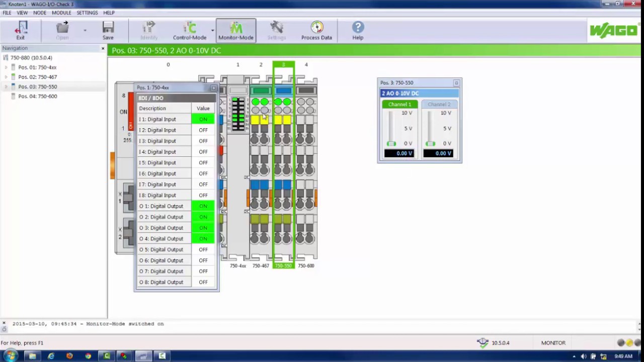Click the Channel 1 voltage slider handle
Viewport: 644px width, 362px height.
pos(391,144)
